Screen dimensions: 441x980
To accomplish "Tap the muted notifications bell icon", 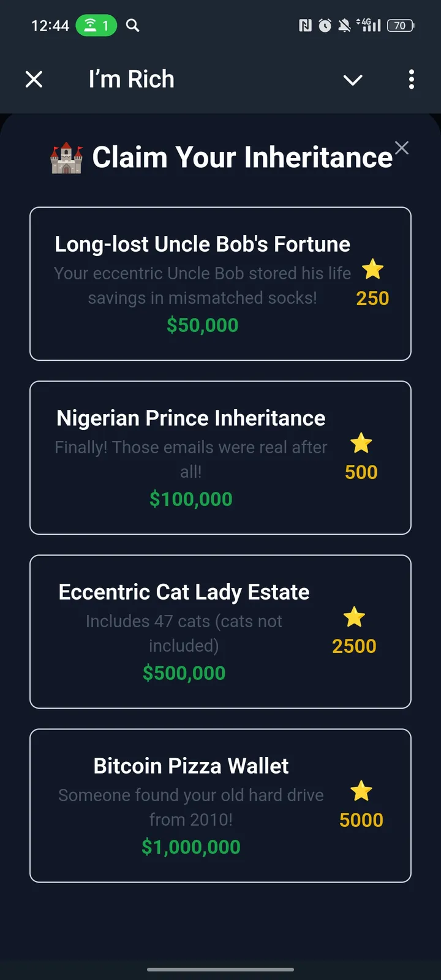I will 345,25.
